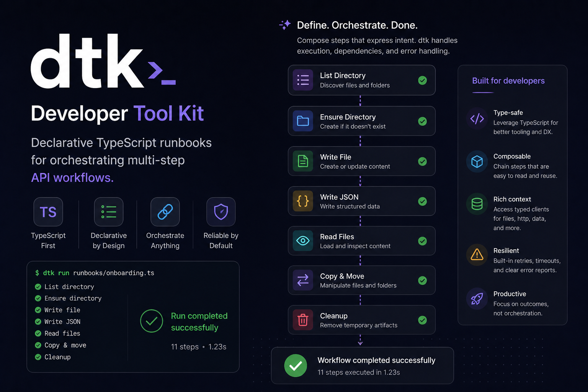Click the TypeScript First TS icon
Image resolution: width=588 pixels, height=392 pixels.
tap(48, 212)
